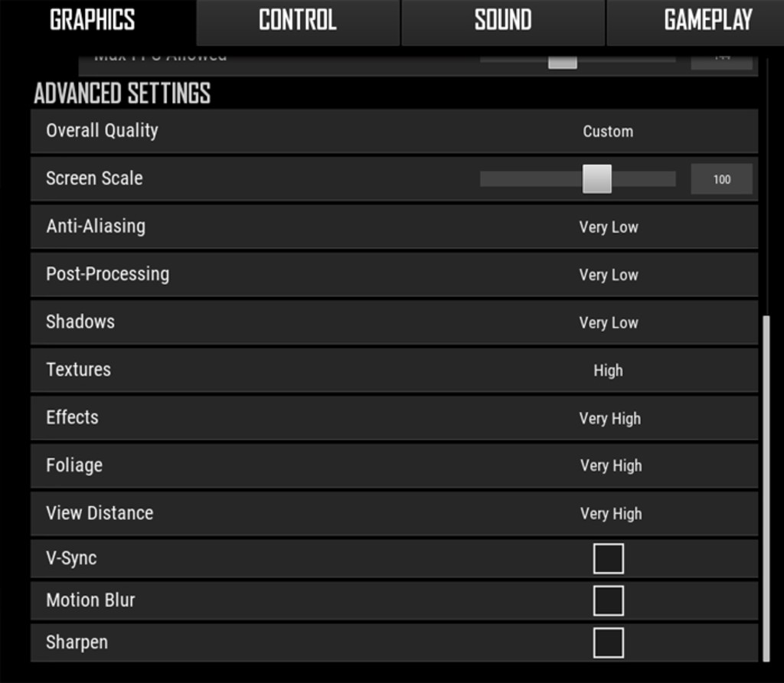Click the Screen Scale slider handle
The width and height of the screenshot is (784, 683).
click(x=597, y=179)
